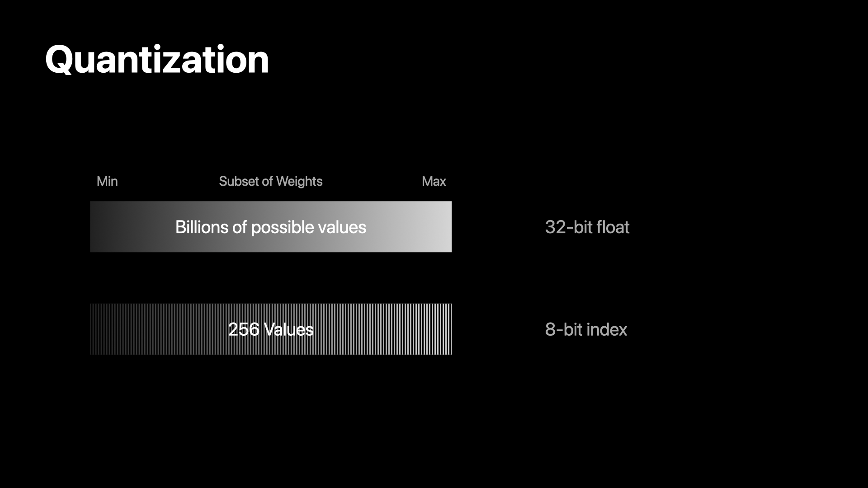Click the word of in the gradient bar text

click(239, 227)
